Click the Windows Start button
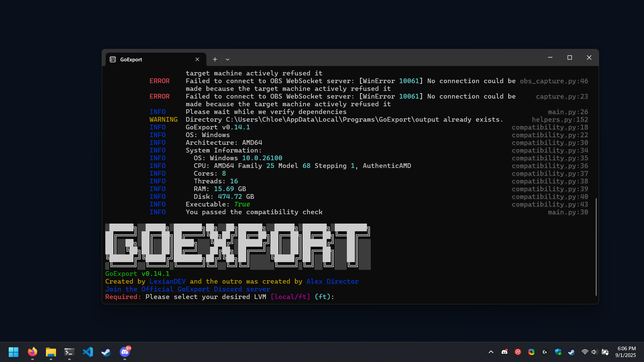Screen dimensions: 644x362 [14, 352]
